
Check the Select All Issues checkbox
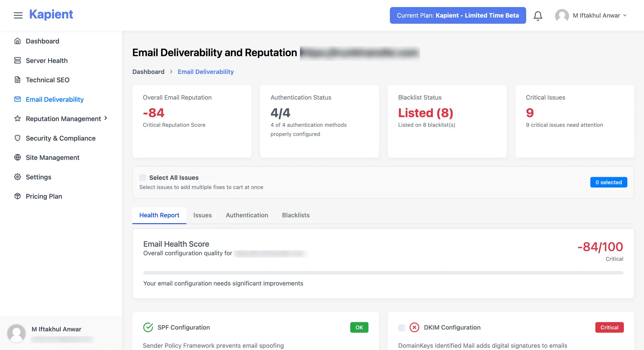[x=143, y=178]
